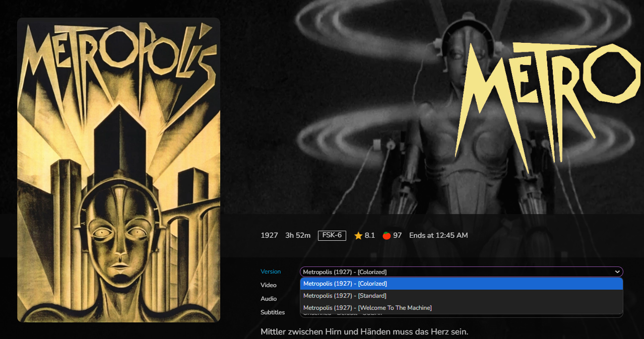
Task: Click the 3h 52m runtime text
Action: tap(298, 235)
